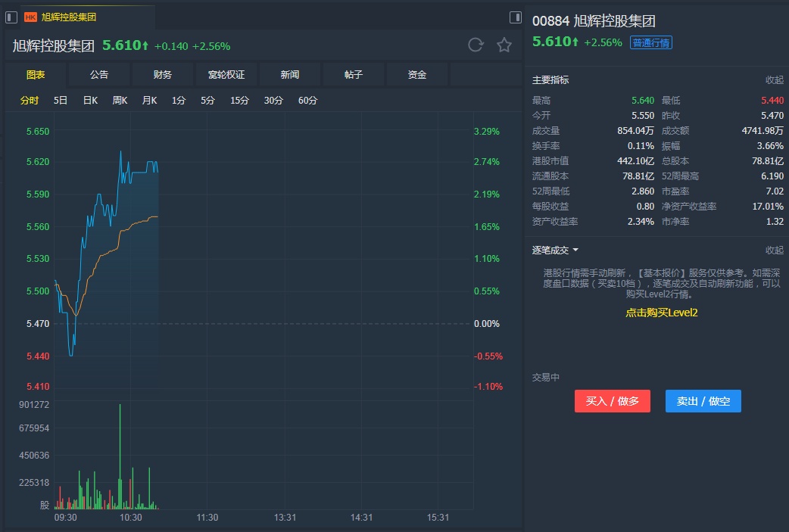Click the 最高 value 5.640
Image resolution: width=789 pixels, height=532 pixels.
(x=643, y=101)
